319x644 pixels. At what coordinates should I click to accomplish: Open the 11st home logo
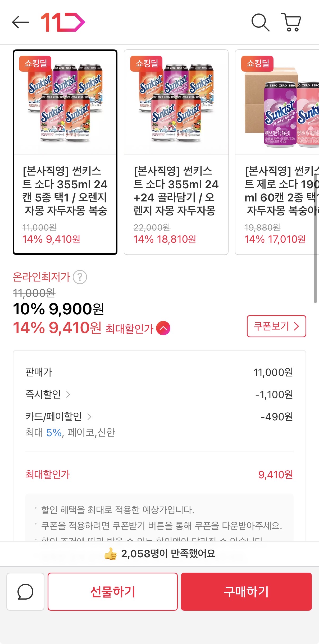[63, 22]
